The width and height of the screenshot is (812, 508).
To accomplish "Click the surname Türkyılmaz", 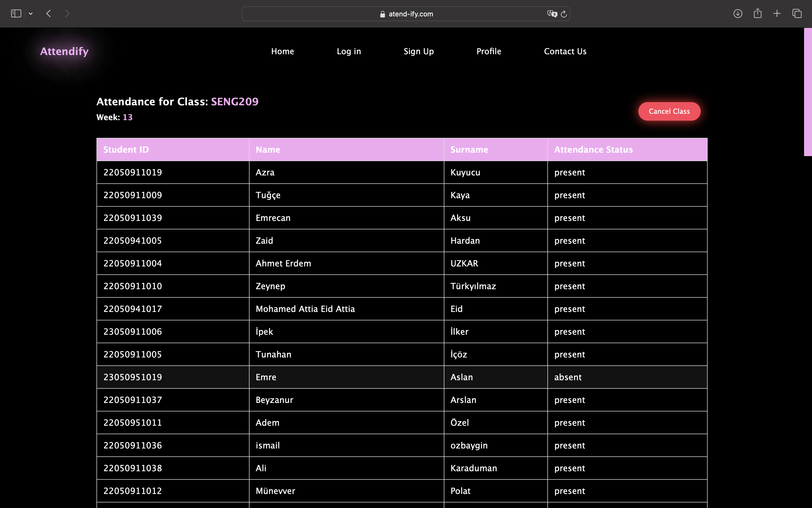I will coord(473,286).
